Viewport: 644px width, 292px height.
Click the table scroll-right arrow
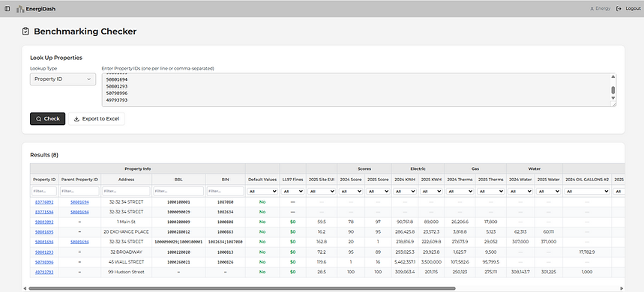point(622,288)
